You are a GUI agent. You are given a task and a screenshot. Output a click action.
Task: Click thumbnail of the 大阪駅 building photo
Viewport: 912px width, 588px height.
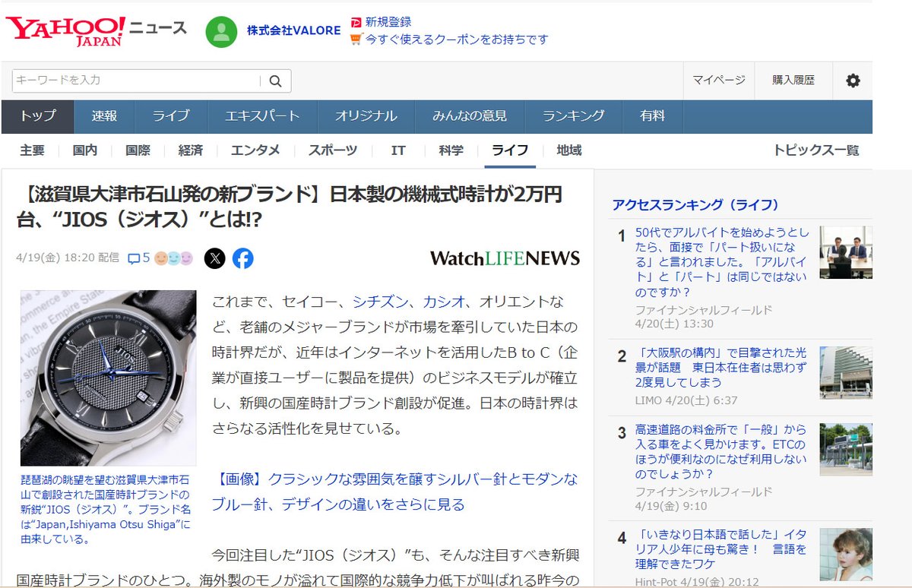846,372
